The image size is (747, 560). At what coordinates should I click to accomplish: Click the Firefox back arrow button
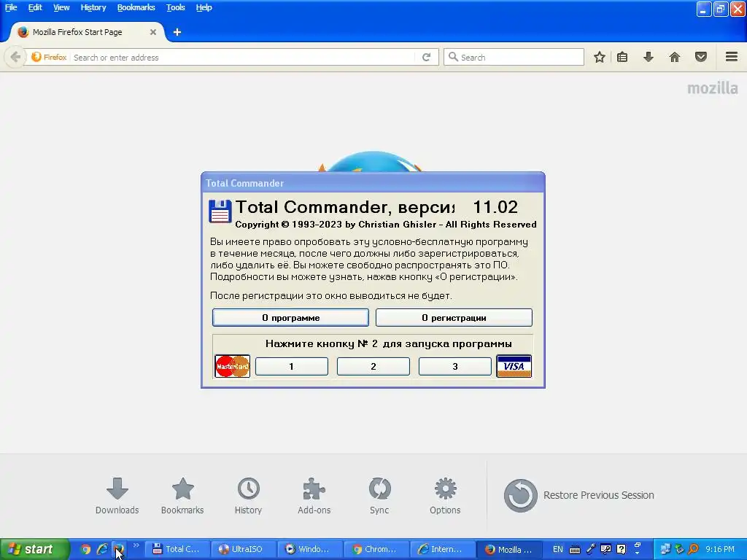coord(15,57)
